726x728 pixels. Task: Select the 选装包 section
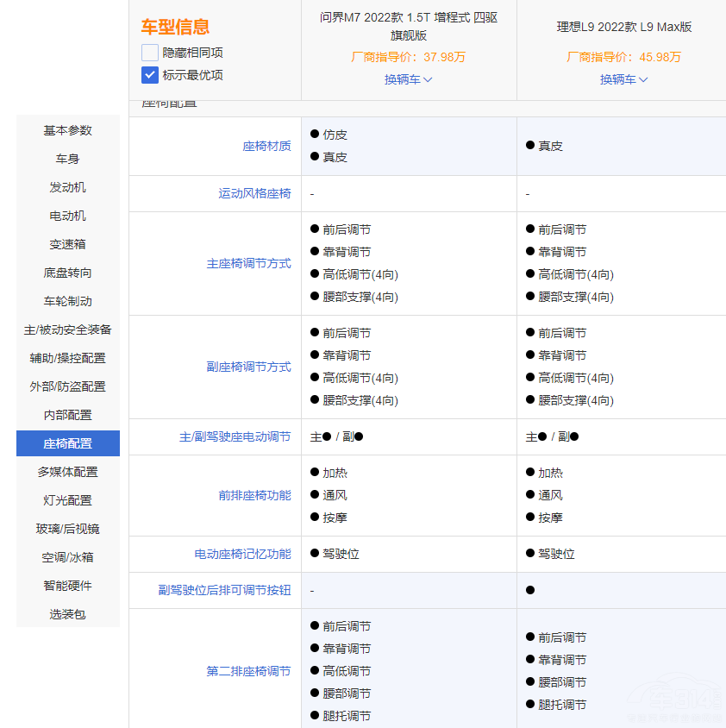67,614
